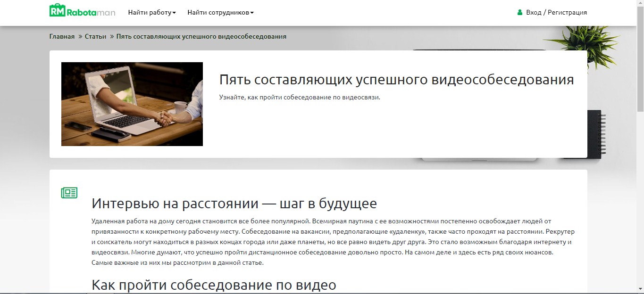Click the user icon beside Вход / Регистрация

[520, 13]
